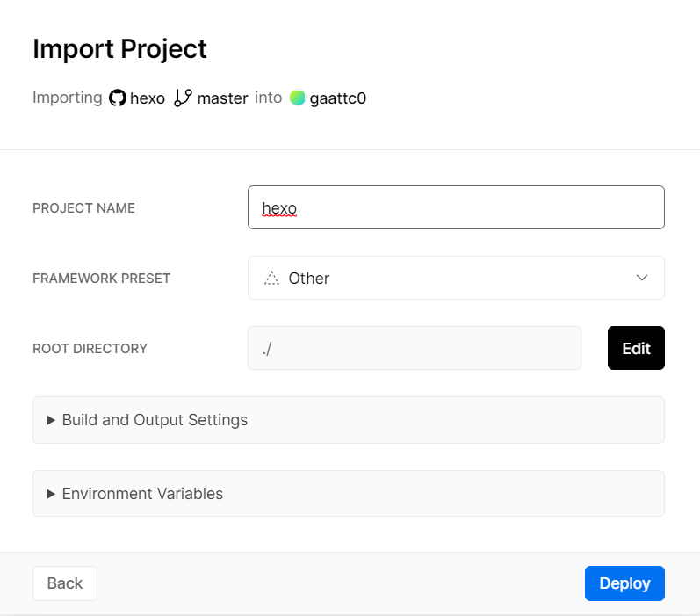Screen dimensions: 700x616
Task: Click the gaattc0 account name
Action: (x=337, y=98)
